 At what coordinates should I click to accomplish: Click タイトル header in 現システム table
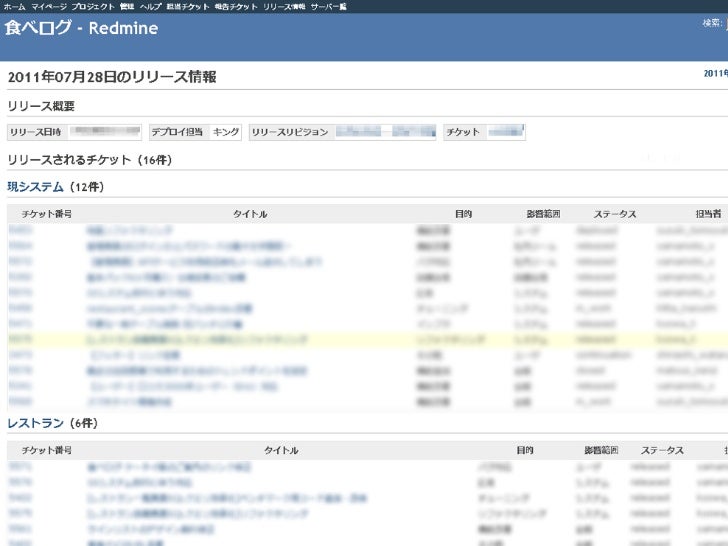tap(250, 214)
